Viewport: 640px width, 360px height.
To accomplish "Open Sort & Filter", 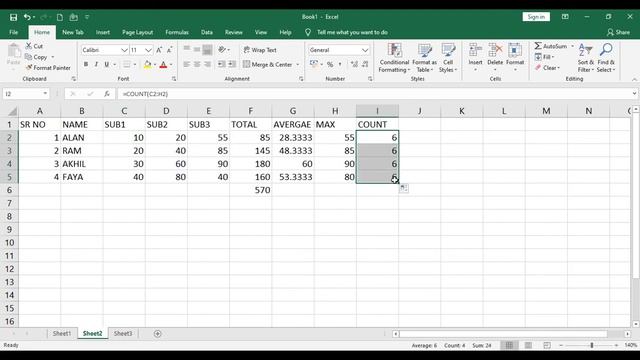I will tap(586, 58).
